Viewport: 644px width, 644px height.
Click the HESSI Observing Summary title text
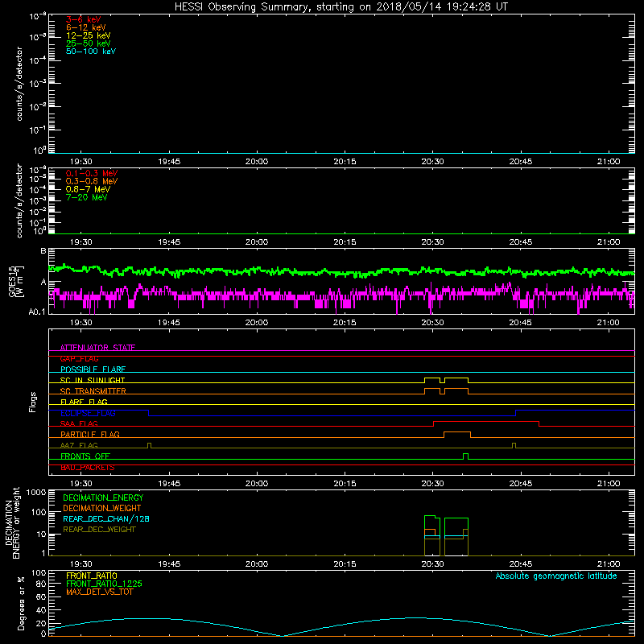(x=341, y=6)
